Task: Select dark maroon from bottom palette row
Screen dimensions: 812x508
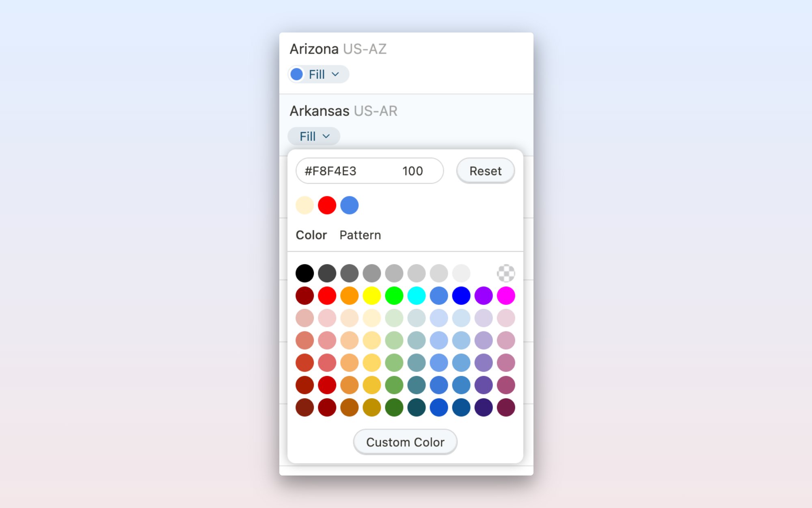Action: (x=506, y=407)
